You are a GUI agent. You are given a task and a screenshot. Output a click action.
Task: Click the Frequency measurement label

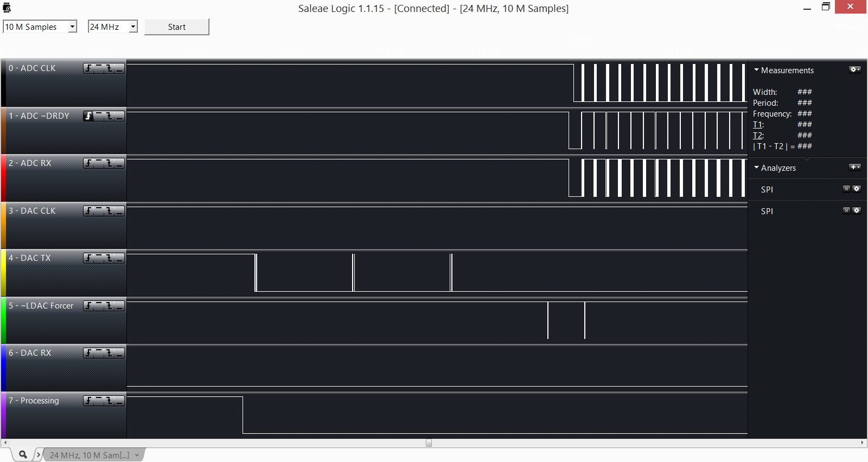pos(772,114)
